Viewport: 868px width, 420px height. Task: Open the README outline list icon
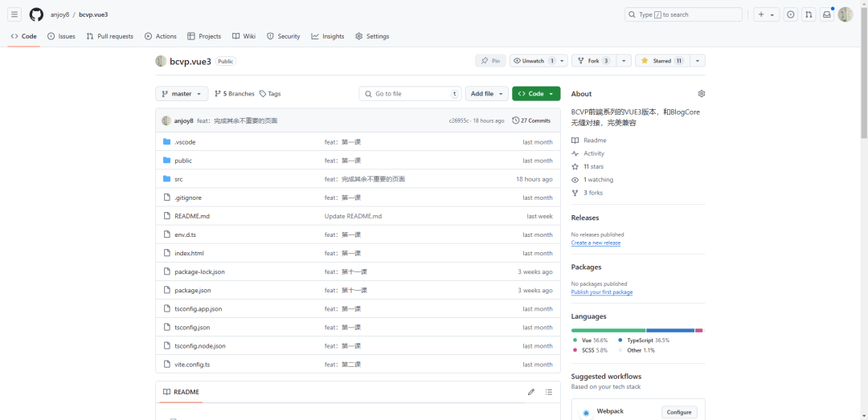549,392
